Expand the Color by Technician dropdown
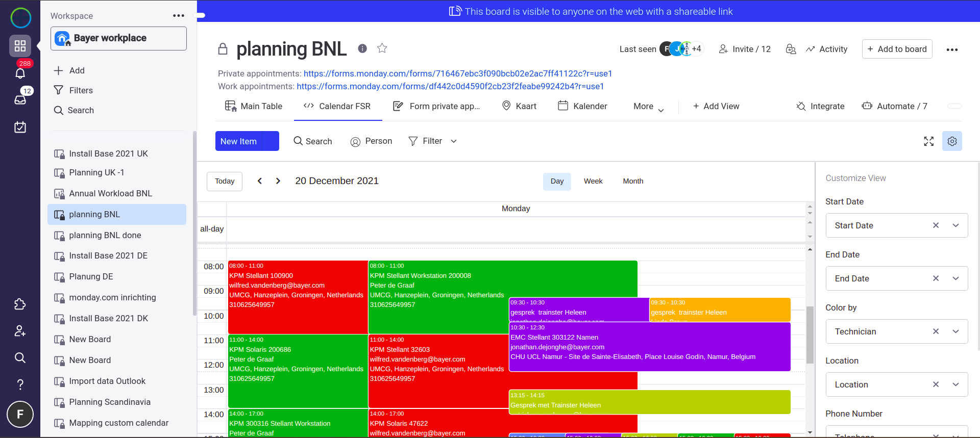Viewport: 980px width, 438px height. [956, 331]
